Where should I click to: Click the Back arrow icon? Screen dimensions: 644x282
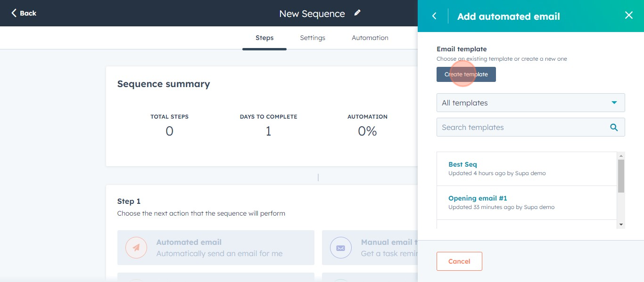coord(14,13)
